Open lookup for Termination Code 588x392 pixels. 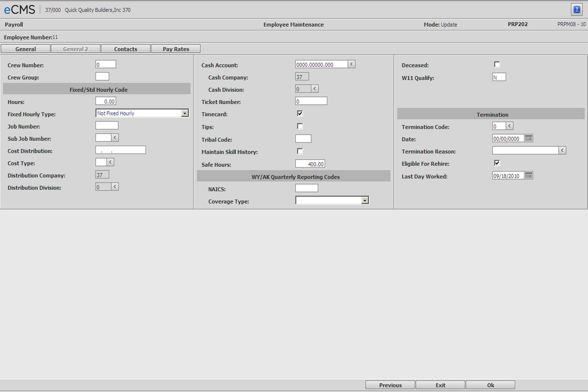[x=509, y=126]
